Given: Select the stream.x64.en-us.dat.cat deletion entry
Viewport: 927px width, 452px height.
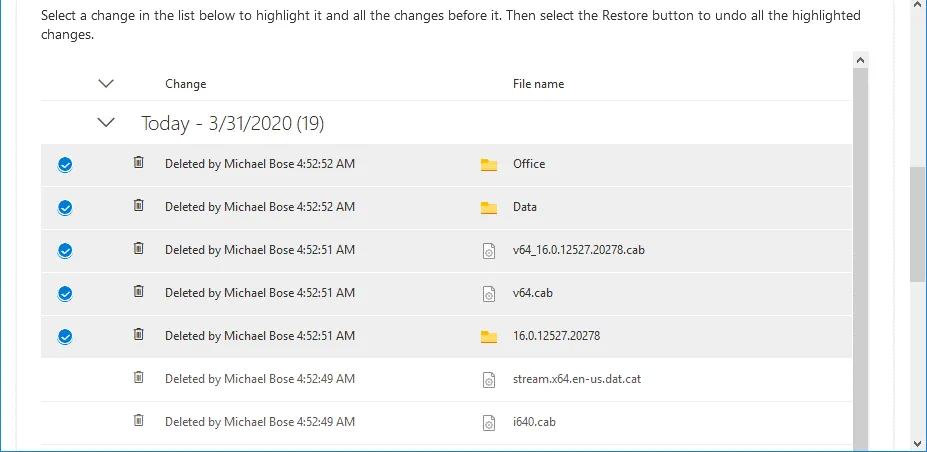Looking at the screenshot, I should pyautogui.click(x=260, y=379).
